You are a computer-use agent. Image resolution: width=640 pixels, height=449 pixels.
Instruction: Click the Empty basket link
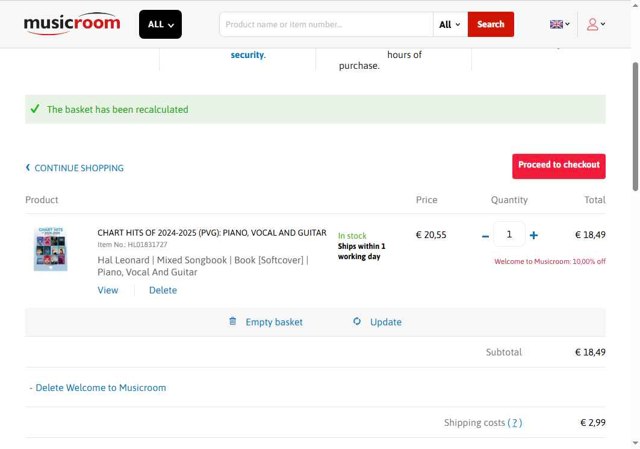(x=274, y=322)
